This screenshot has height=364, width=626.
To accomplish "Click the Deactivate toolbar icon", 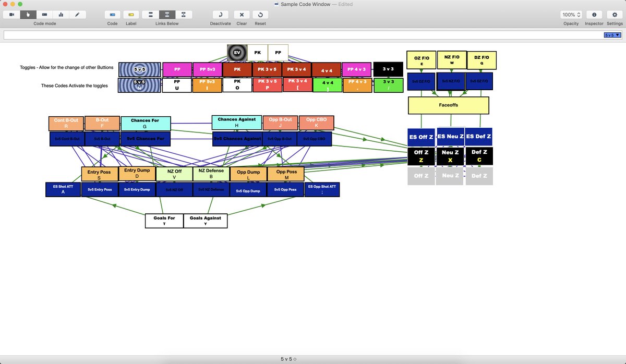I will (x=220, y=15).
